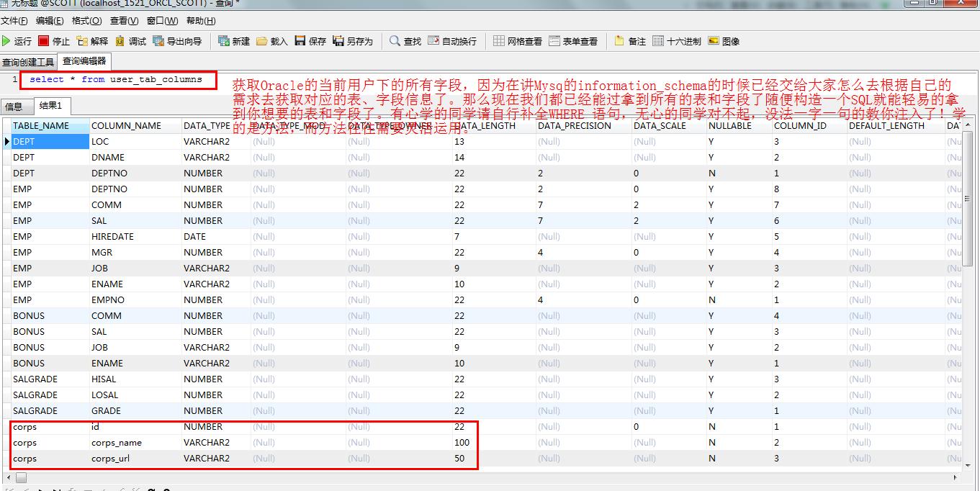Click the 停止 (Stop) red square button
Screen dimensions: 980x491
[54, 41]
